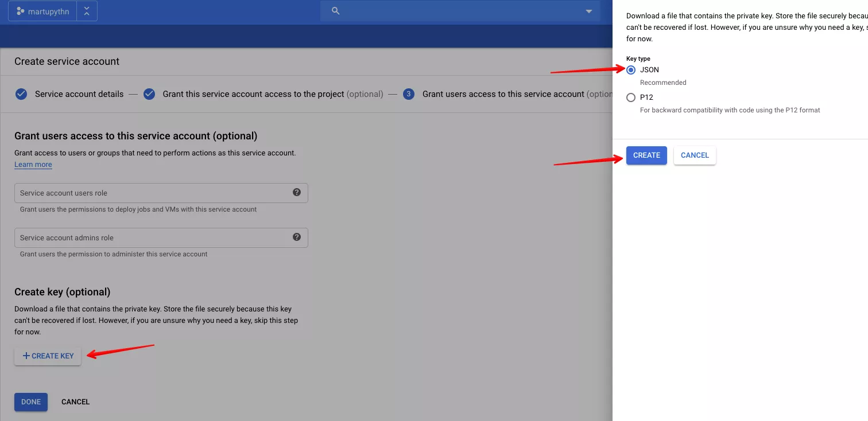
Task: Show help for Service account users role
Action: pyautogui.click(x=297, y=193)
